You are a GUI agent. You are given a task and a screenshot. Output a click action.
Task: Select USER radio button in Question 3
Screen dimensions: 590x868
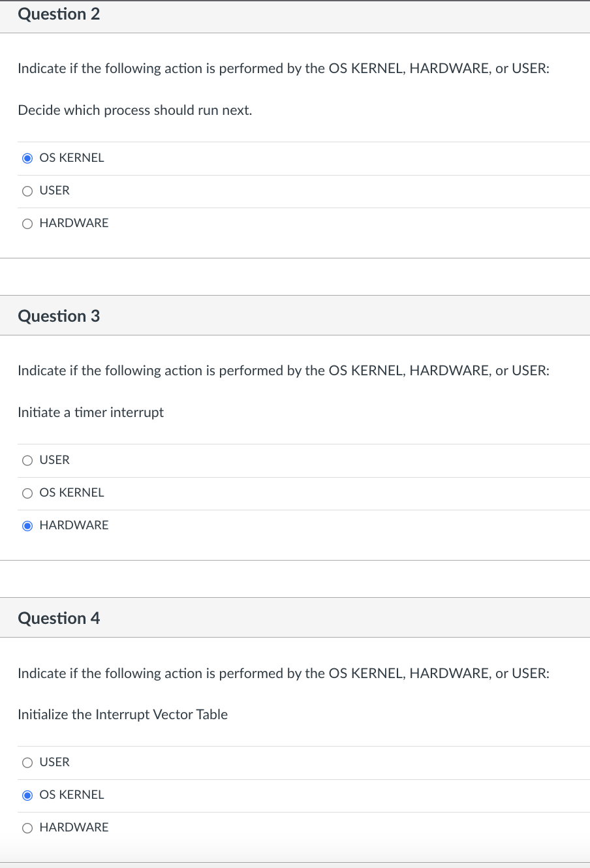27,460
